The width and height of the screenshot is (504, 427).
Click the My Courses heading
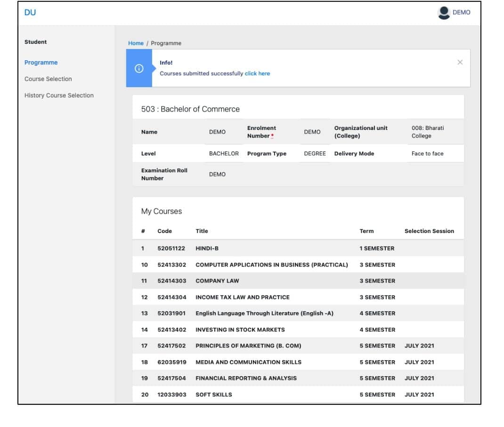pyautogui.click(x=162, y=211)
